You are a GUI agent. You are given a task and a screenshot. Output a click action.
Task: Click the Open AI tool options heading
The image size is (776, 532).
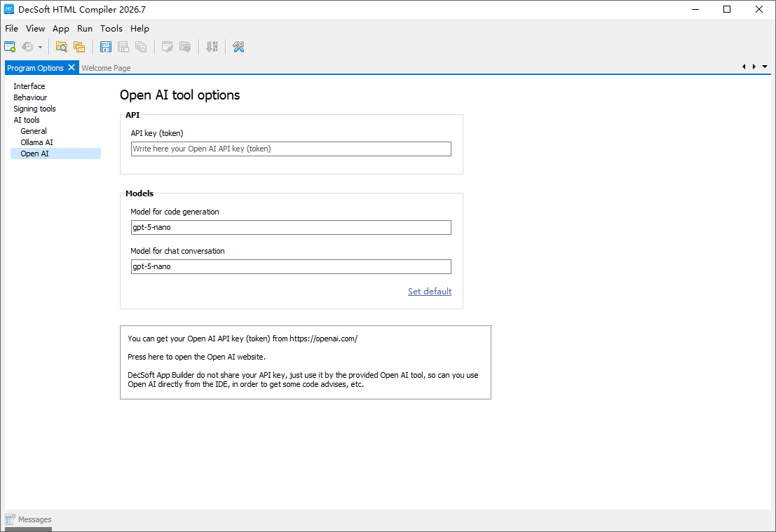tap(179, 95)
